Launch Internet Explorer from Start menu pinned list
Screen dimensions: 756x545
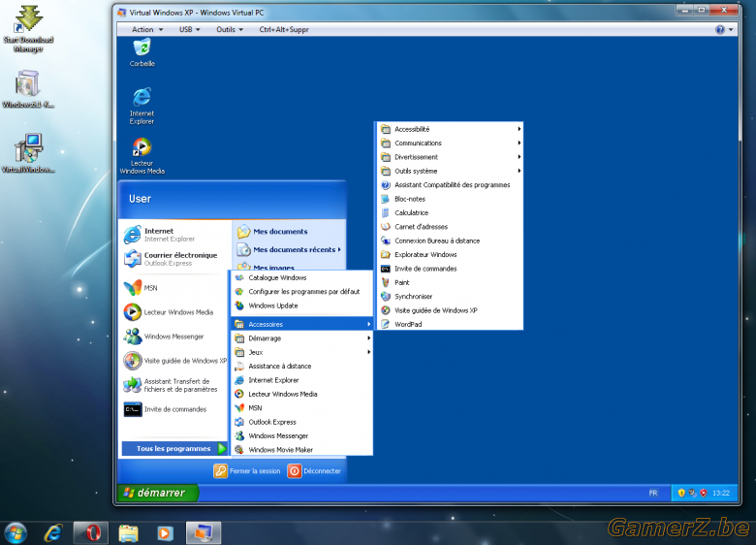pyautogui.click(x=175, y=235)
